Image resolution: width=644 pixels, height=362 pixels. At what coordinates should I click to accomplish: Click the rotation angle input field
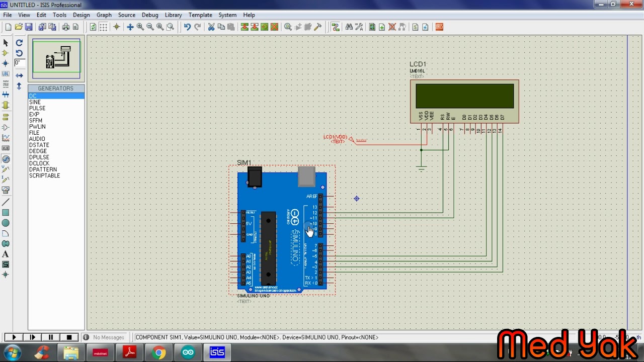tap(20, 63)
